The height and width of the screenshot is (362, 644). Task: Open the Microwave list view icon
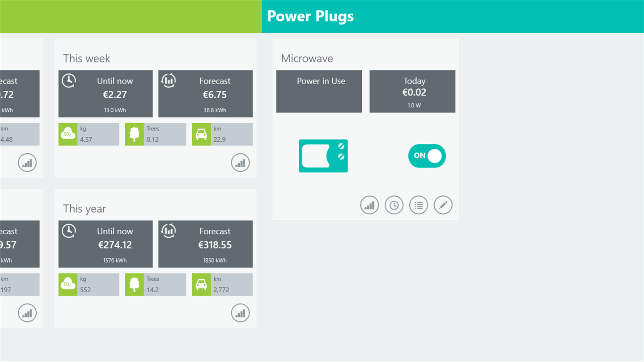click(419, 205)
